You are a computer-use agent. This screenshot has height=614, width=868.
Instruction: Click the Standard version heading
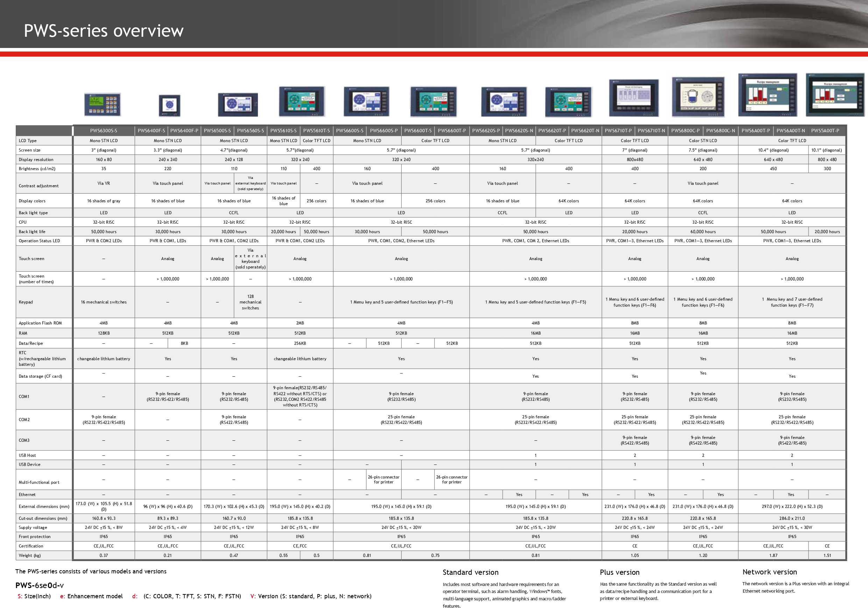[471, 572]
